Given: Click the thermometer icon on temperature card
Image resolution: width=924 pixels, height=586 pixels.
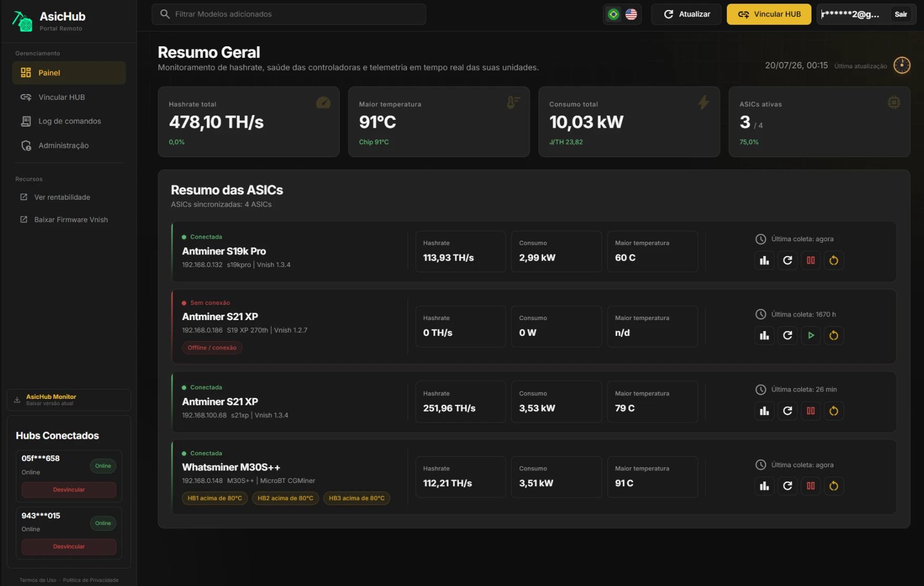Looking at the screenshot, I should click(x=513, y=102).
